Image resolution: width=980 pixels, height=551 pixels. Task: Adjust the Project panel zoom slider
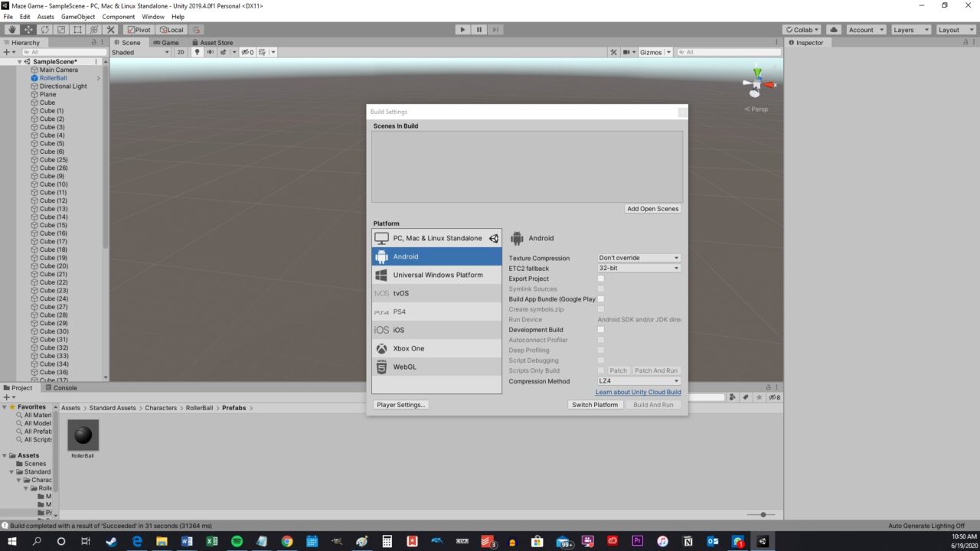click(x=763, y=515)
